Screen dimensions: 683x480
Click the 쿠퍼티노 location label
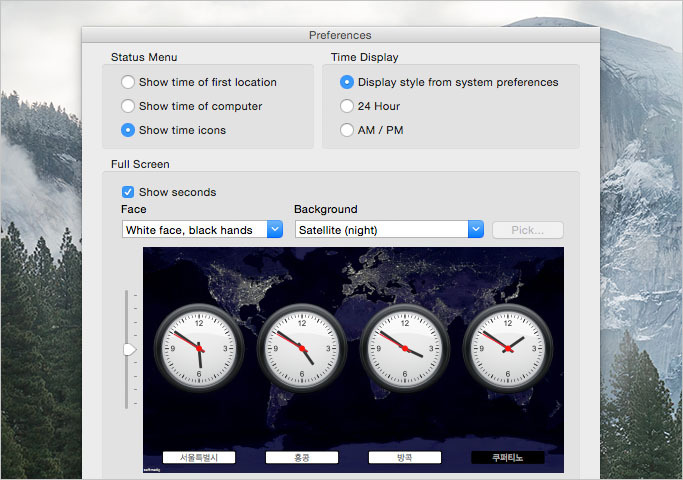pyautogui.click(x=507, y=457)
